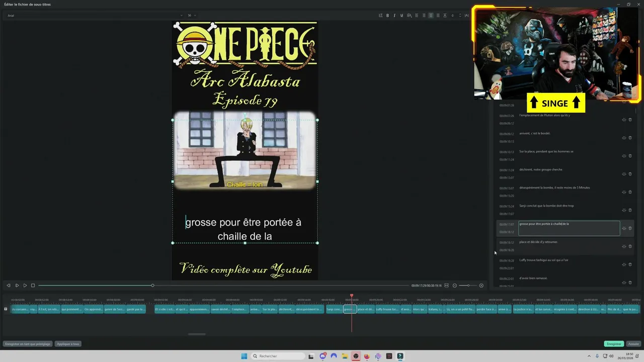Click 'Enregistrer en tant que préréglage' button
The width and height of the screenshot is (644, 362).
point(28,344)
